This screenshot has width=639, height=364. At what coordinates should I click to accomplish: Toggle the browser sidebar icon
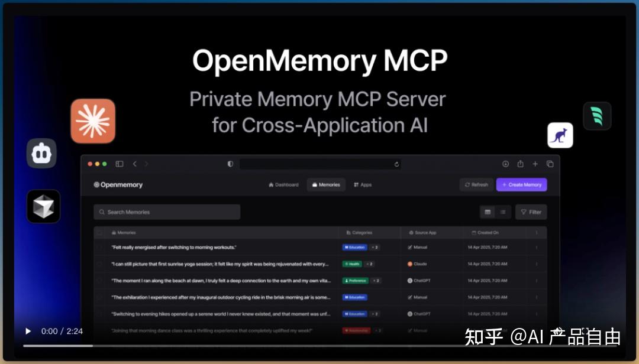[120, 164]
